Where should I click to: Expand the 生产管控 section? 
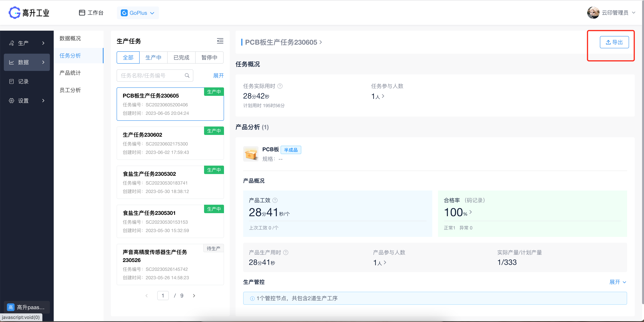point(618,282)
